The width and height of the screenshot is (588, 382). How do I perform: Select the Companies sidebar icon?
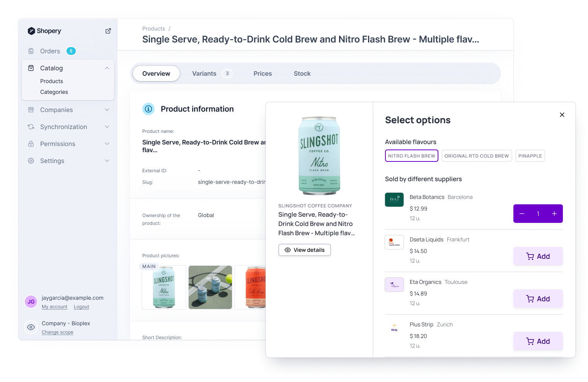(31, 110)
